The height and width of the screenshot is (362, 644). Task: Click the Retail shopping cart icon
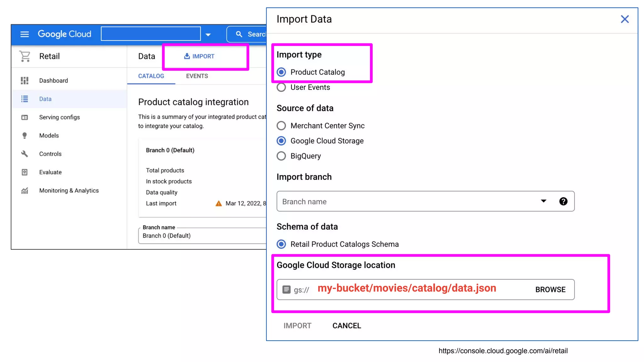click(x=25, y=56)
